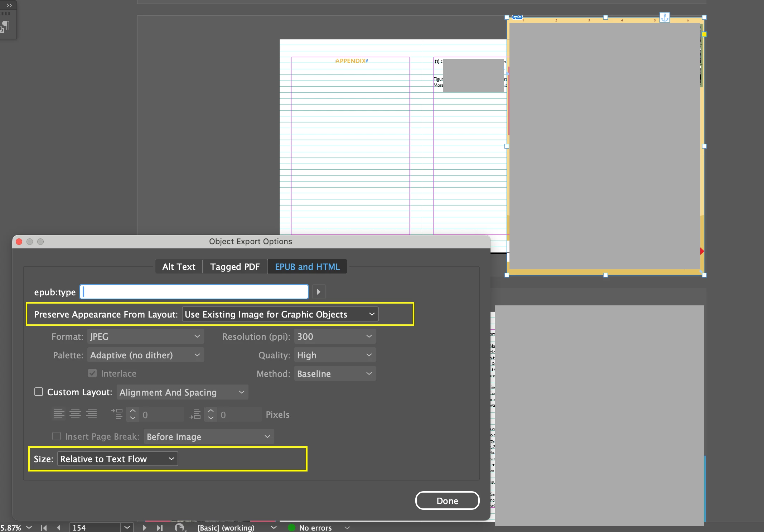
Task: Switch to the Alt Text tab
Action: coord(179,267)
